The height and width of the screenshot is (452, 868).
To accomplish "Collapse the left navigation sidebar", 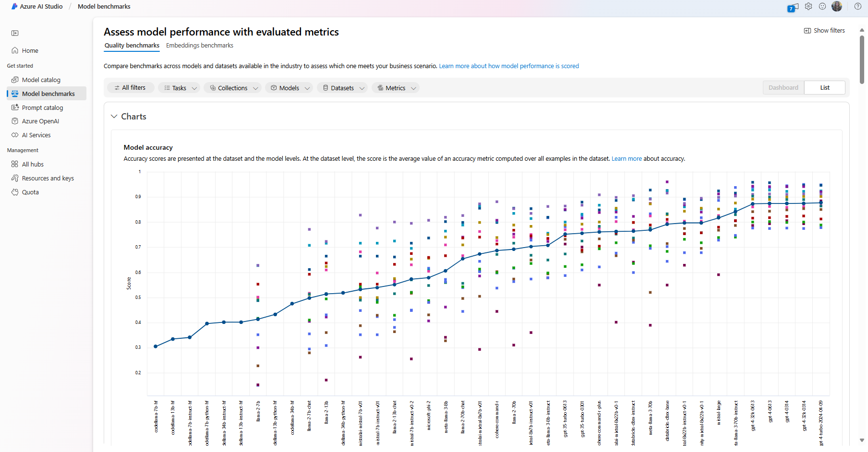I will point(15,33).
